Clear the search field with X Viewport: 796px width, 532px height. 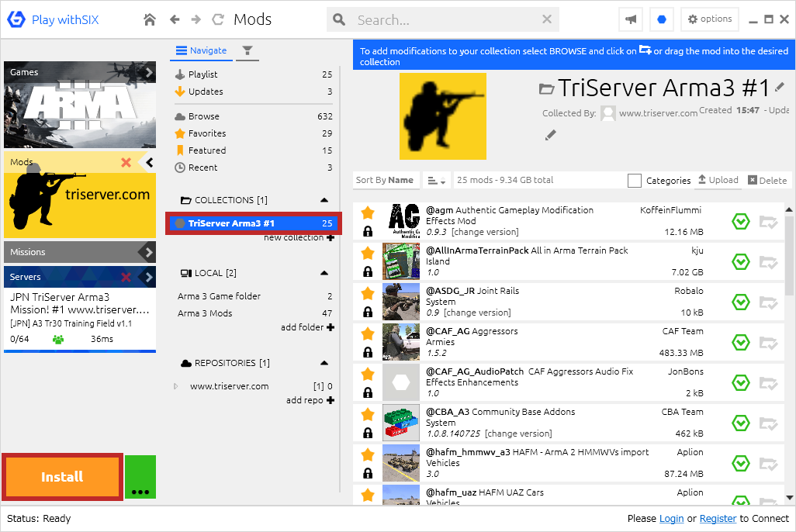coord(547,19)
